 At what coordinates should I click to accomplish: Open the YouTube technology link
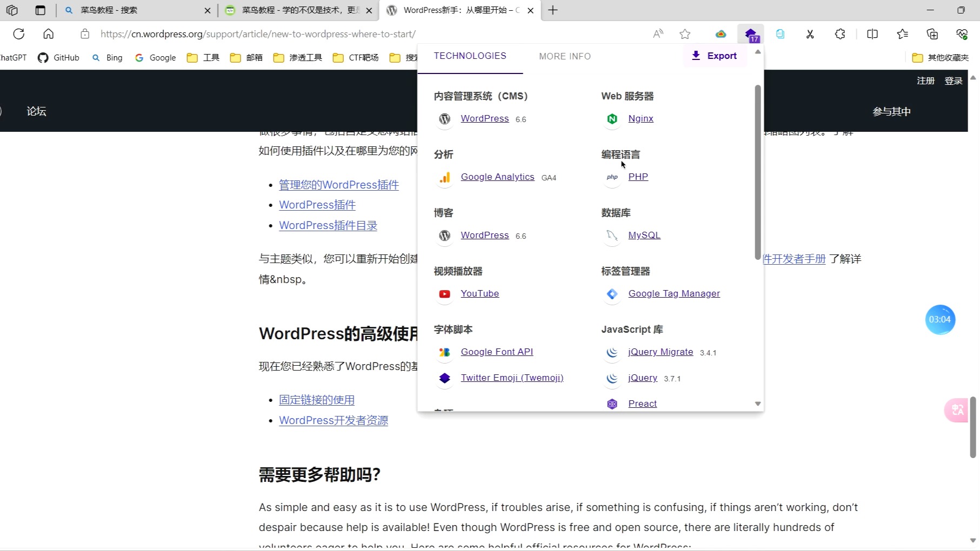480,293
